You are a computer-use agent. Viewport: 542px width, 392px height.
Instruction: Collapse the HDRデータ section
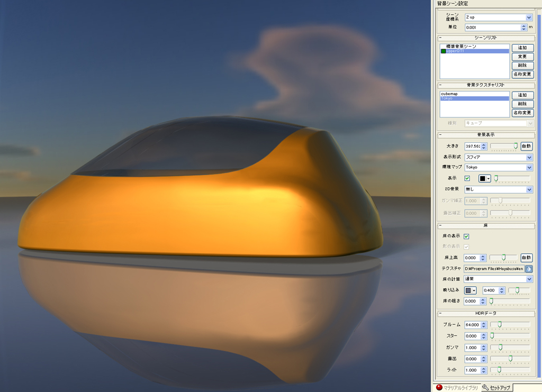point(440,314)
